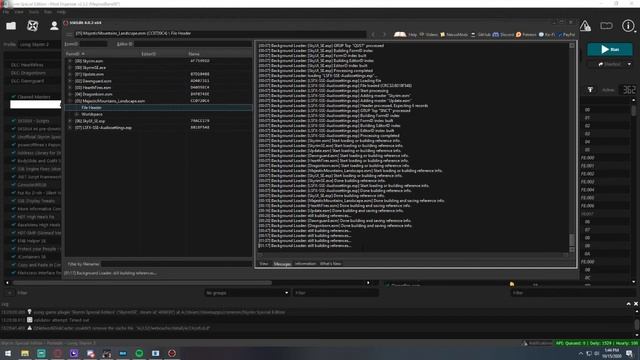Toggle the Address Library mod checkbox
Screen dimensions: 640x360
(13, 153)
